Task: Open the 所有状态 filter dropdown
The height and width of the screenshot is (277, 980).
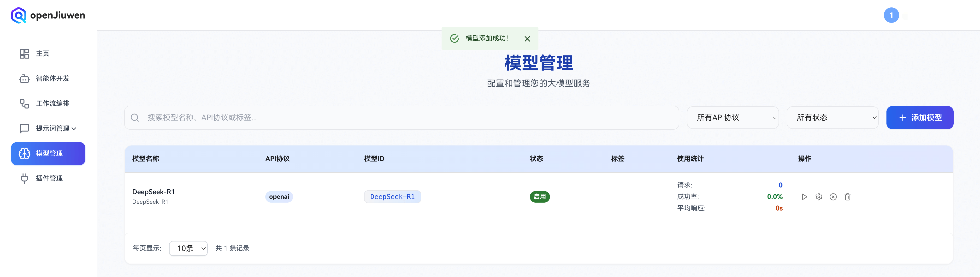Action: pos(833,118)
